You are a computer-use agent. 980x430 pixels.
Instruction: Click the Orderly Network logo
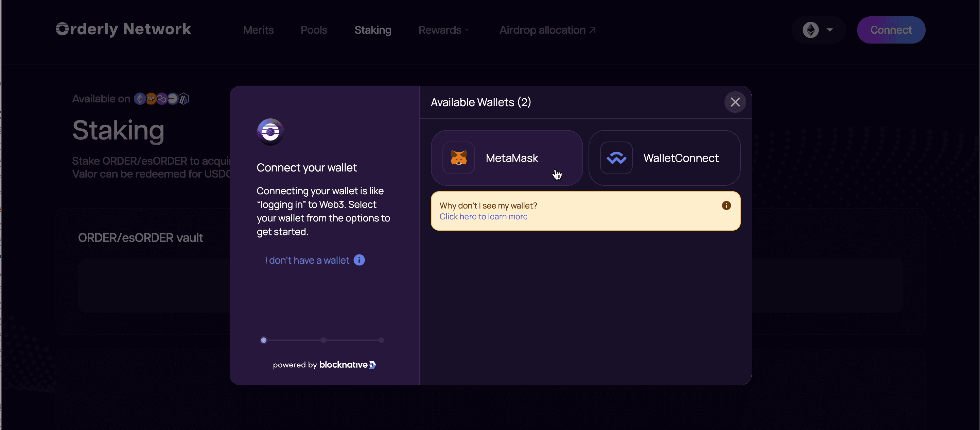click(123, 29)
